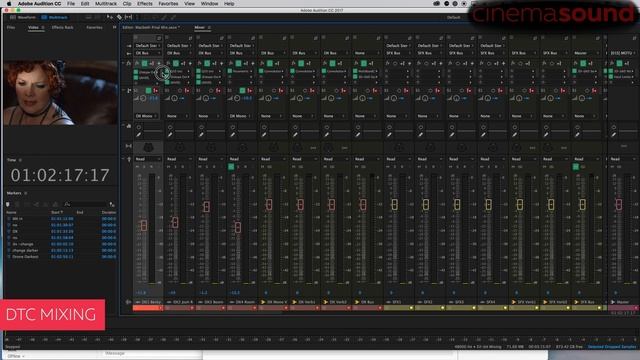Switch to Multitrack view button
Screen dimensions: 640x360
click(54, 18)
